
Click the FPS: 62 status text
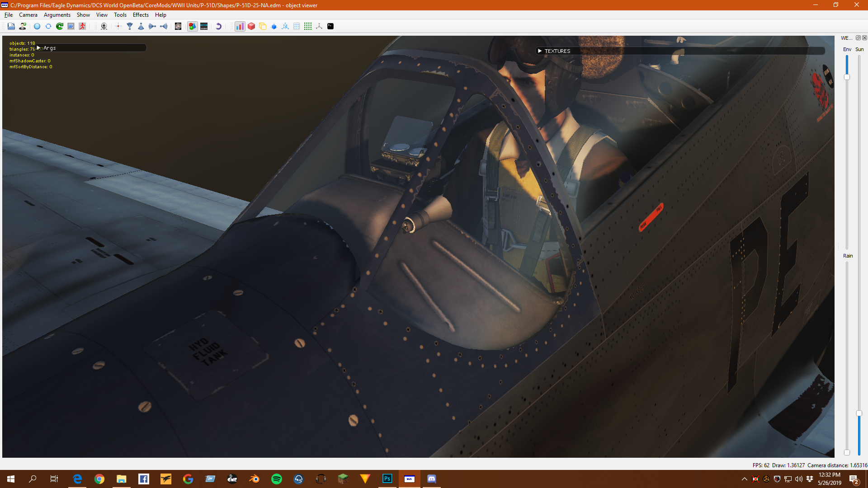(x=761, y=465)
